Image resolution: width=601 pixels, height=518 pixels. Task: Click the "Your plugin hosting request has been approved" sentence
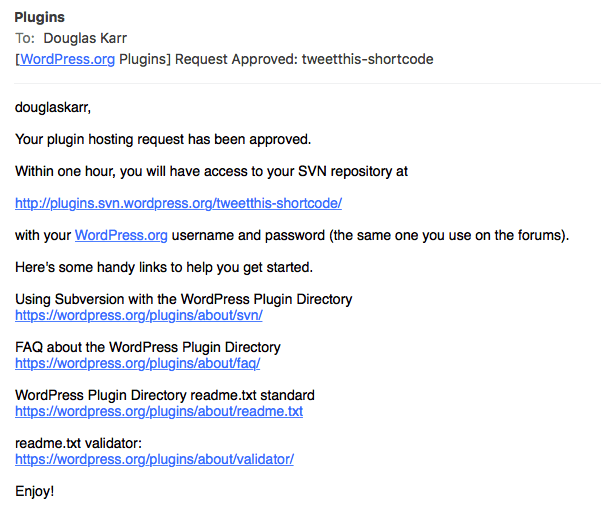[163, 139]
